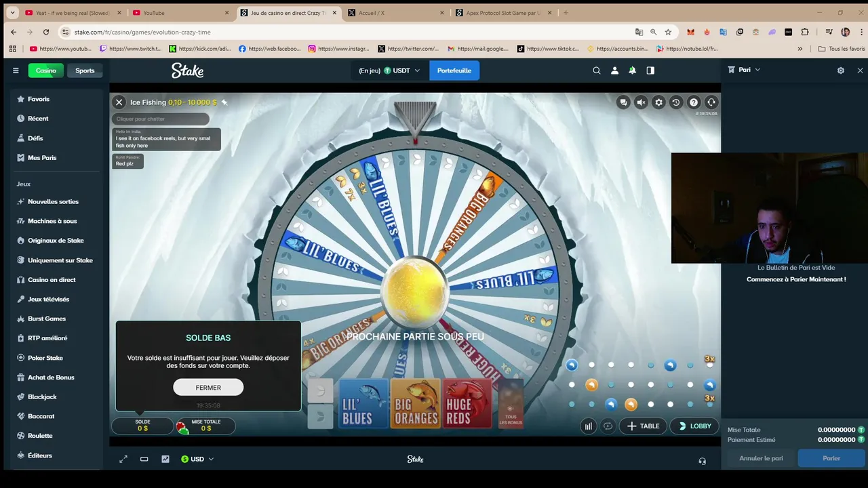This screenshot has width=868, height=488.
Task: Open live stats chart icon
Action: [x=165, y=459]
